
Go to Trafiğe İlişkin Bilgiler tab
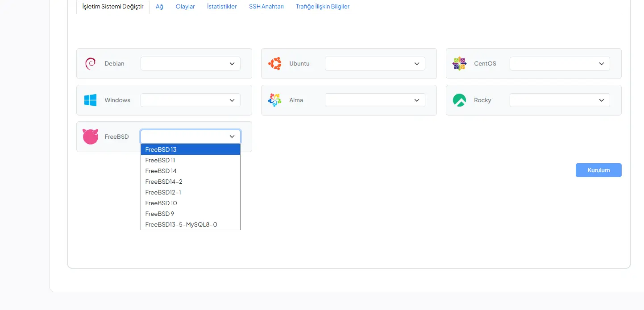(322, 7)
